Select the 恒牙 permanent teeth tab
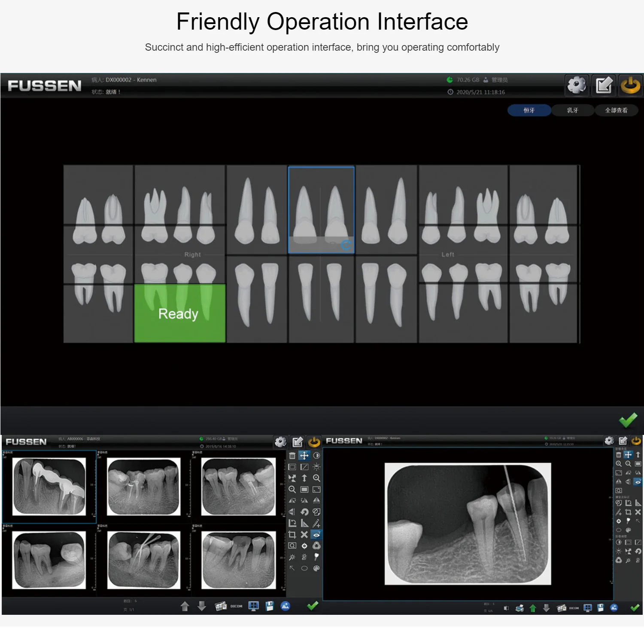 pos(529,110)
